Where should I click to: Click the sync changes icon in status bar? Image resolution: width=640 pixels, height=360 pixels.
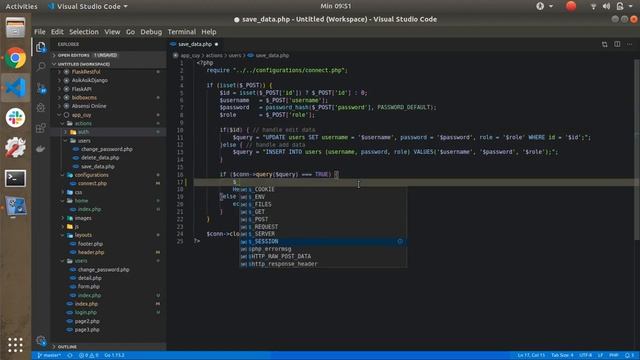[70, 356]
